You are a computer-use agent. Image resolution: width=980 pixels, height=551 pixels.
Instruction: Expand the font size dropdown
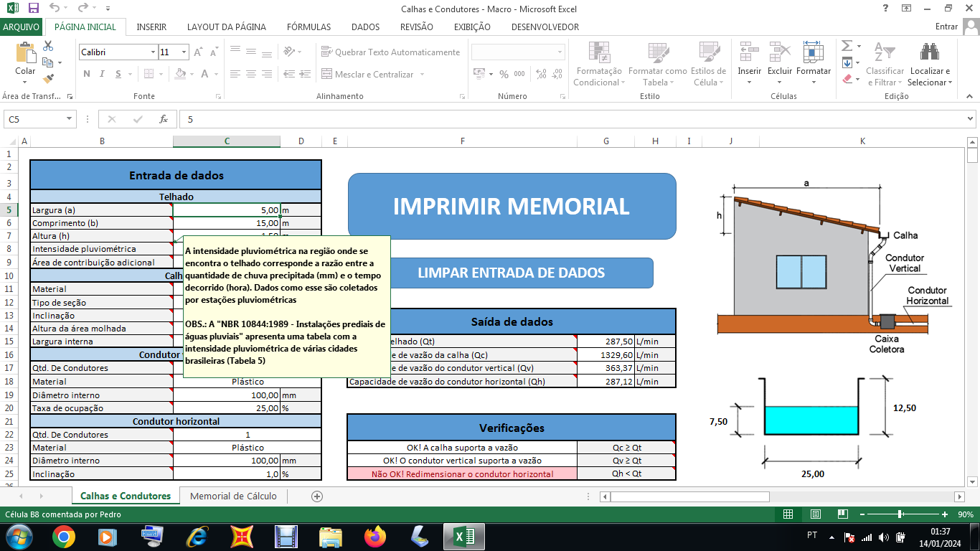(184, 52)
